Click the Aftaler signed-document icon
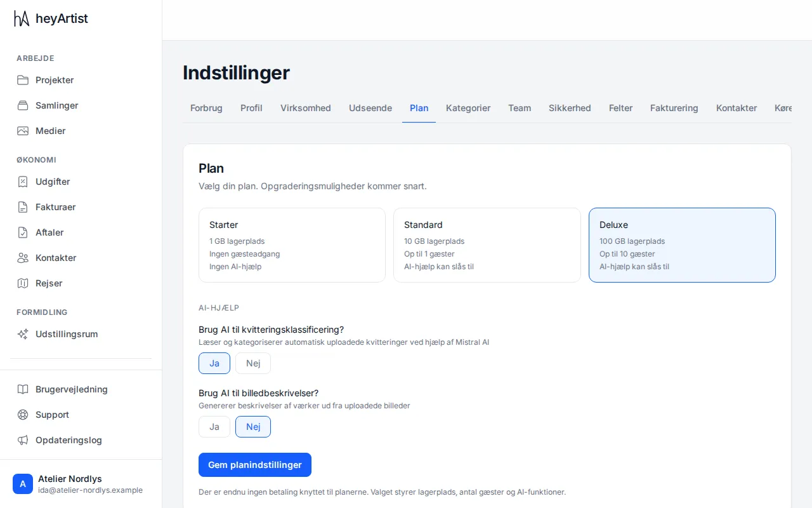This screenshot has height=508, width=812. tap(23, 232)
